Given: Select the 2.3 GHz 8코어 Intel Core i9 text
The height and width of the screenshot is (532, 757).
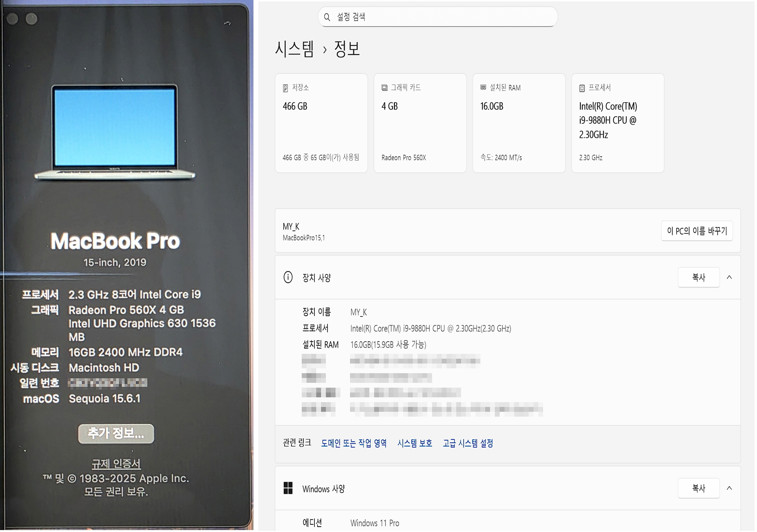Looking at the screenshot, I should click(135, 294).
